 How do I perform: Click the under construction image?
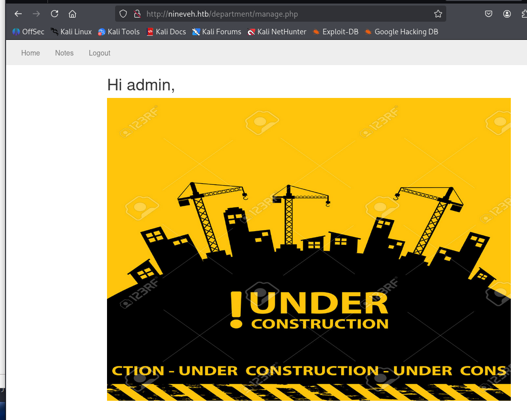pos(309,249)
